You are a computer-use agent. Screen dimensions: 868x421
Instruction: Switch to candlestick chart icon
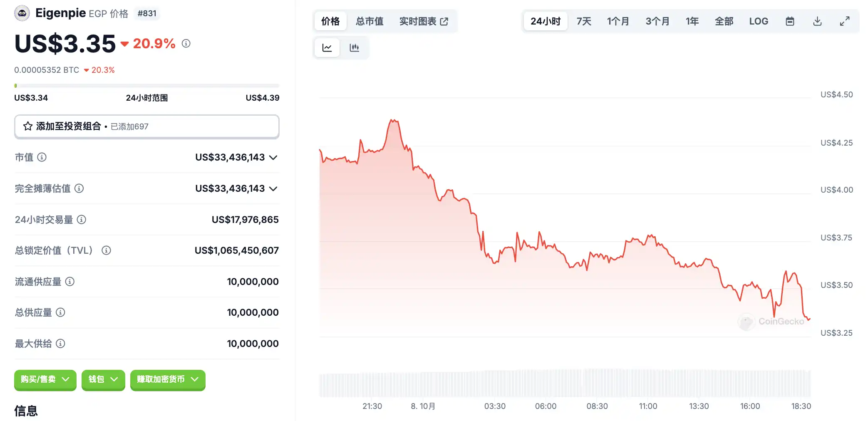click(354, 48)
